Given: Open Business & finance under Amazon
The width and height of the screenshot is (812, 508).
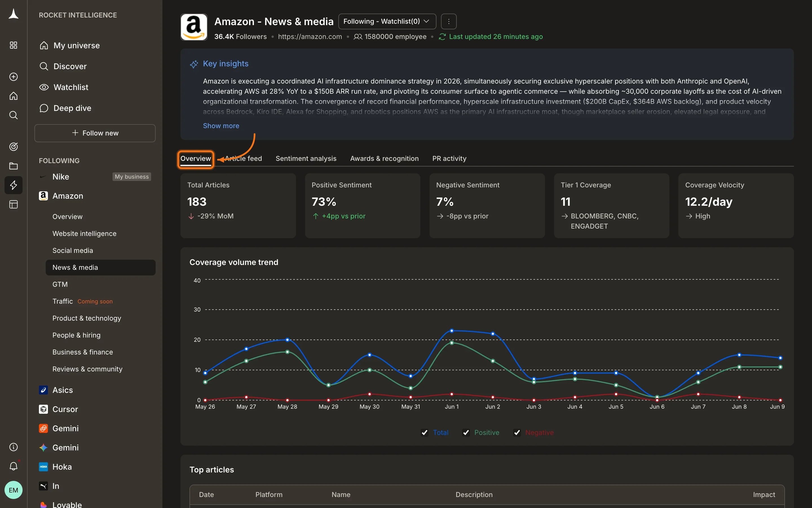Looking at the screenshot, I should [x=83, y=352].
